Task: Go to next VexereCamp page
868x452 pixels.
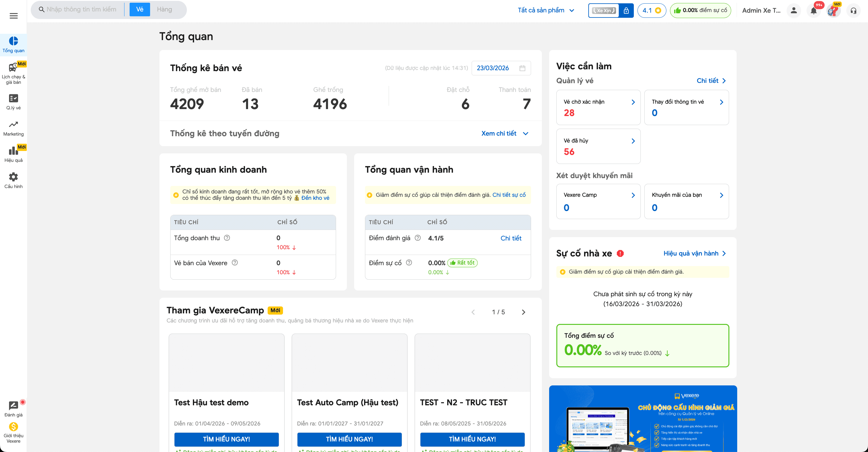Action: (523, 312)
